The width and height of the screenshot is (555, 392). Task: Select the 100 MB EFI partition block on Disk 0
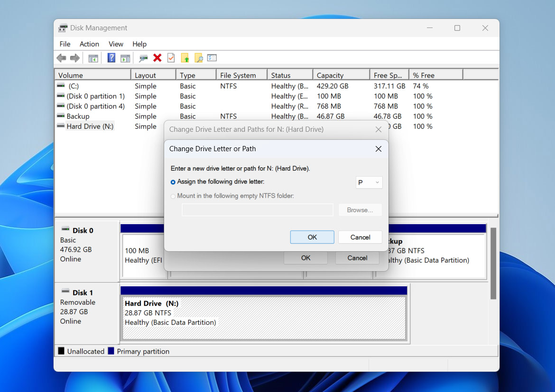coord(143,255)
